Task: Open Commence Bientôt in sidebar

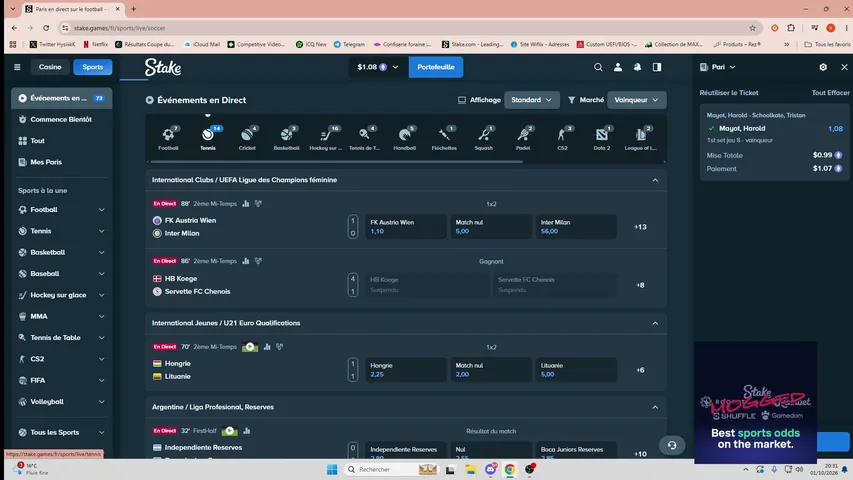Action: pyautogui.click(x=61, y=119)
